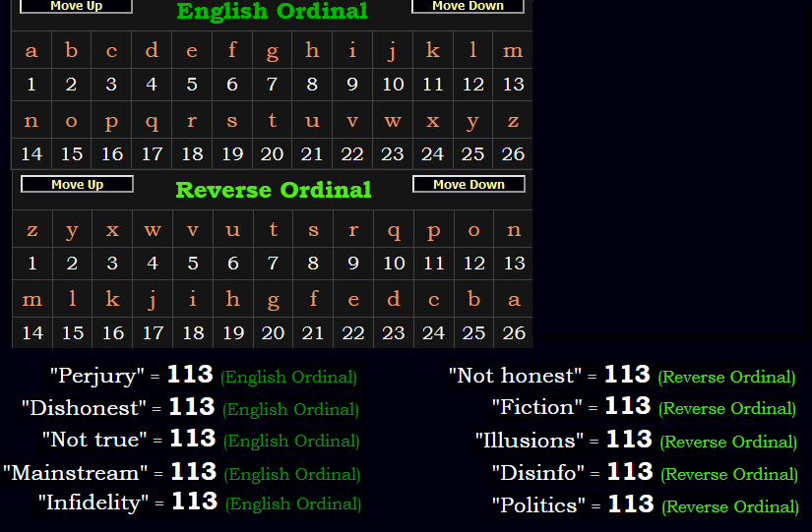The height and width of the screenshot is (532, 812).
Task: Click number 10 in English Ordinal table
Action: (x=393, y=84)
